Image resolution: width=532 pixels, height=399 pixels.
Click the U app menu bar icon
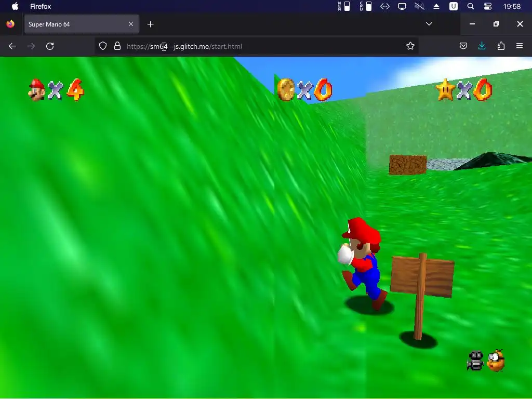[453, 6]
